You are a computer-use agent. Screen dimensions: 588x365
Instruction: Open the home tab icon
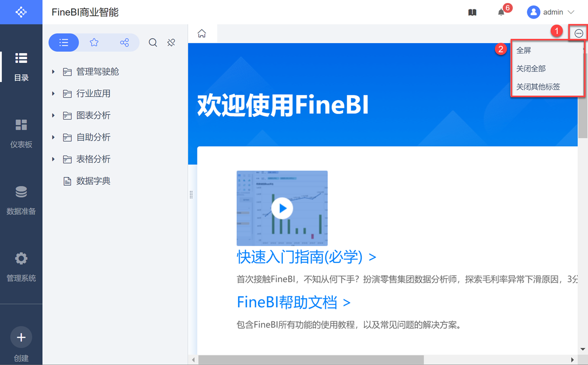[x=202, y=33]
